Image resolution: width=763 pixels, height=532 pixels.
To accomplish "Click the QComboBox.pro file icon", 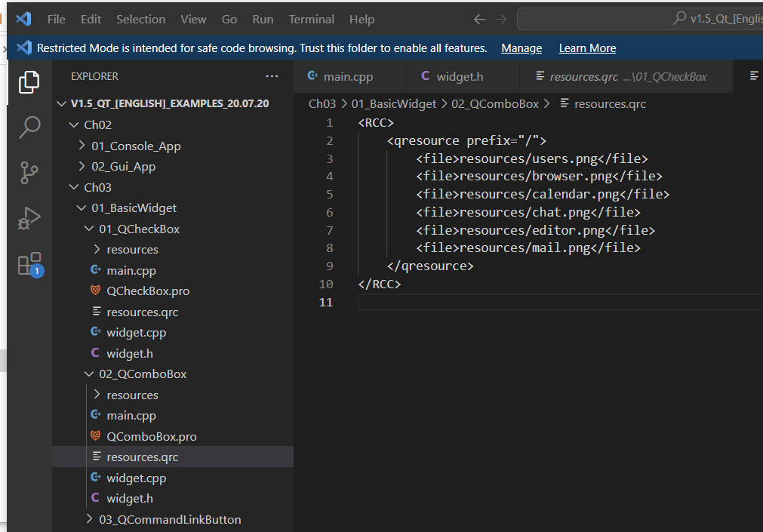I will (x=96, y=436).
